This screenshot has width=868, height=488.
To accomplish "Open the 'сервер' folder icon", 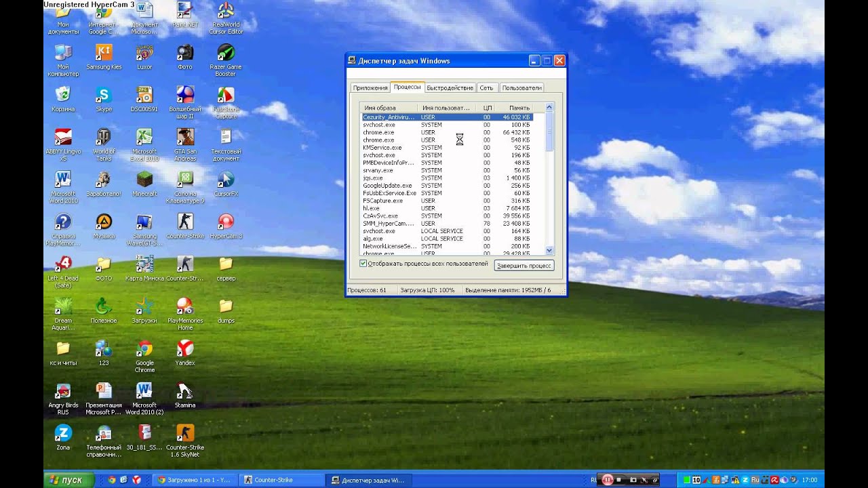I will point(226,268).
